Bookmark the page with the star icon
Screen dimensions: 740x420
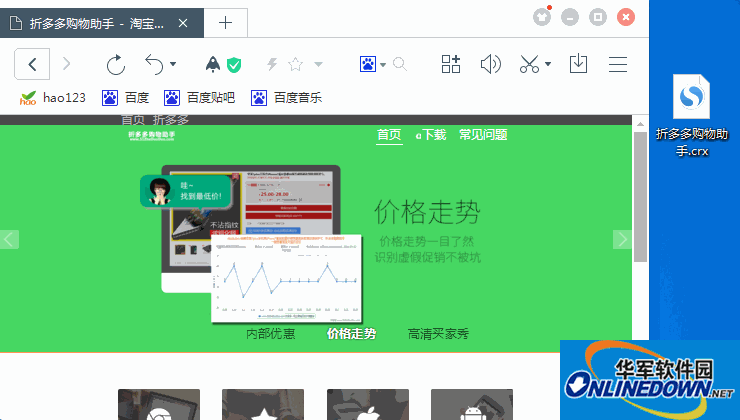coord(295,64)
